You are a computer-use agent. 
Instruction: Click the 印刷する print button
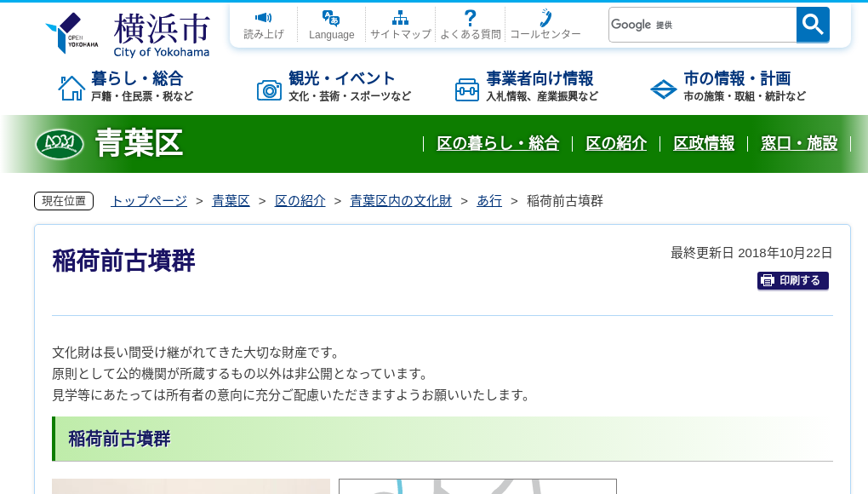[x=792, y=280]
